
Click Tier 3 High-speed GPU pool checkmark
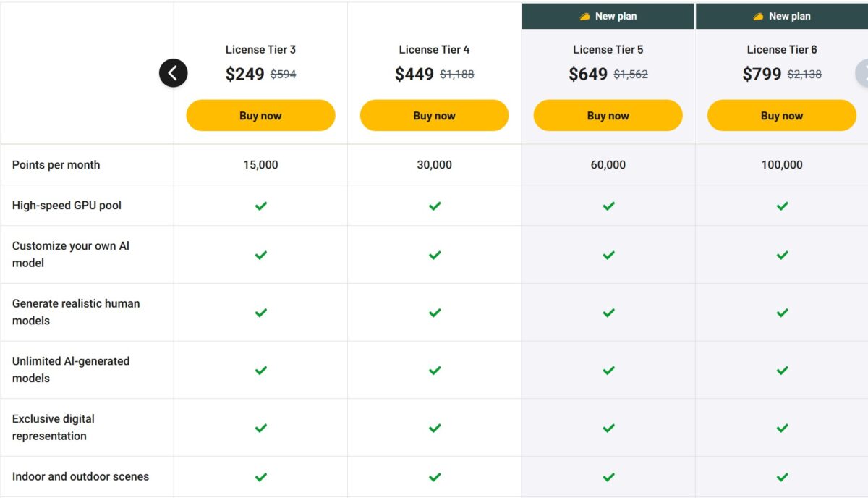pos(261,206)
